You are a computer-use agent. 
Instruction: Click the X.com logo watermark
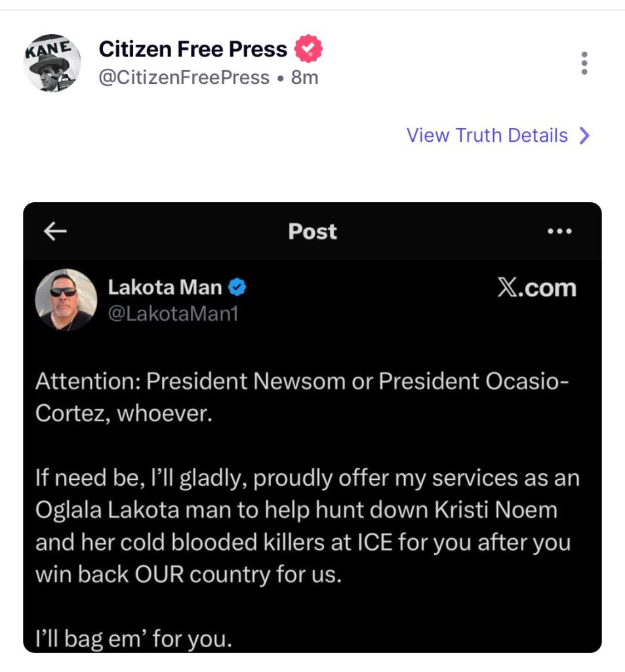click(x=536, y=287)
